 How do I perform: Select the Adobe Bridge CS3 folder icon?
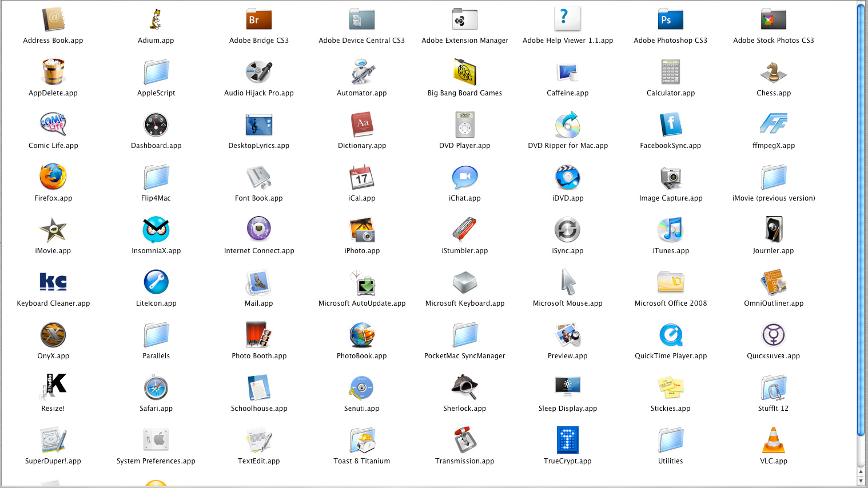(x=259, y=19)
